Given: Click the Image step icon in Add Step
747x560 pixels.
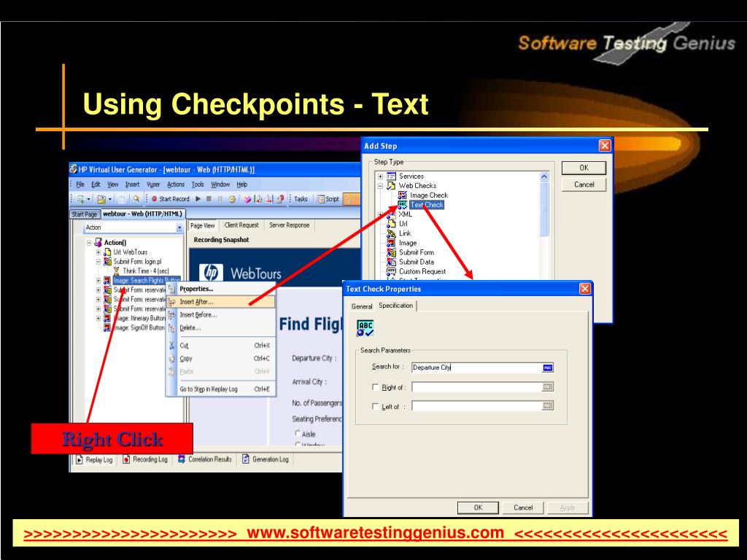Looking at the screenshot, I should point(391,243).
